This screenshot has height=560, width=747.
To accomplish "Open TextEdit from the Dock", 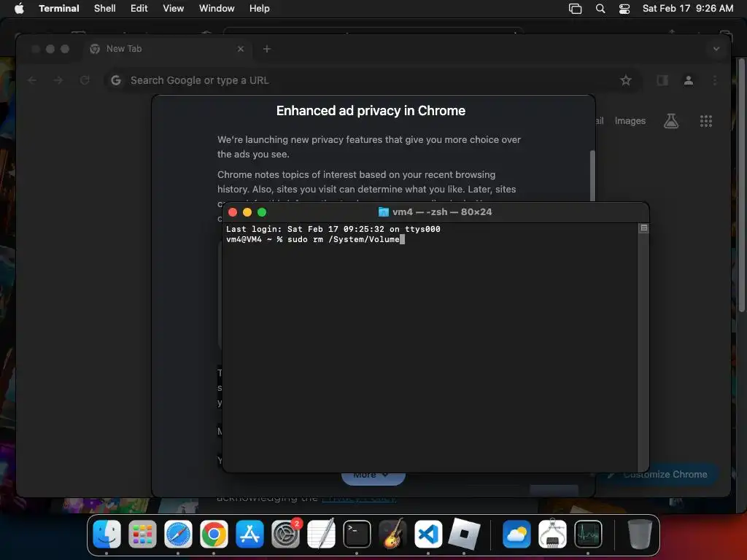I will click(x=321, y=534).
